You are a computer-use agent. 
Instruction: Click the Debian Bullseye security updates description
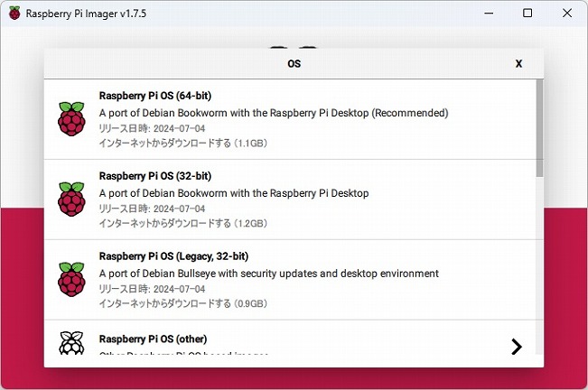pyautogui.click(x=269, y=274)
